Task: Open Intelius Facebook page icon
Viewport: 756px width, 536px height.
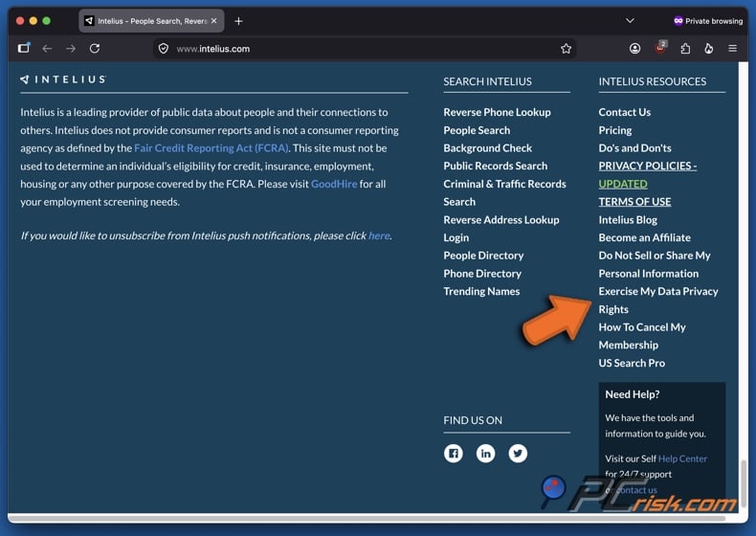Action: (x=454, y=453)
